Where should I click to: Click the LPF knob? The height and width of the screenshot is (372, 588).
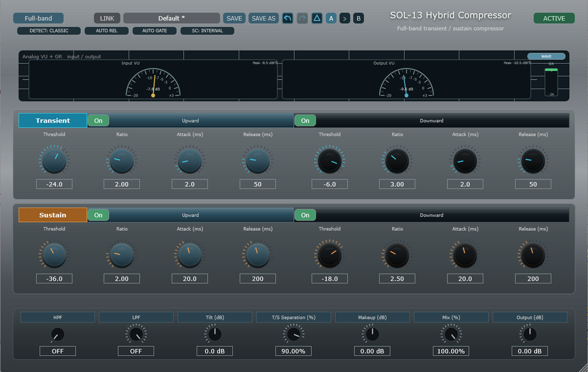click(x=136, y=334)
